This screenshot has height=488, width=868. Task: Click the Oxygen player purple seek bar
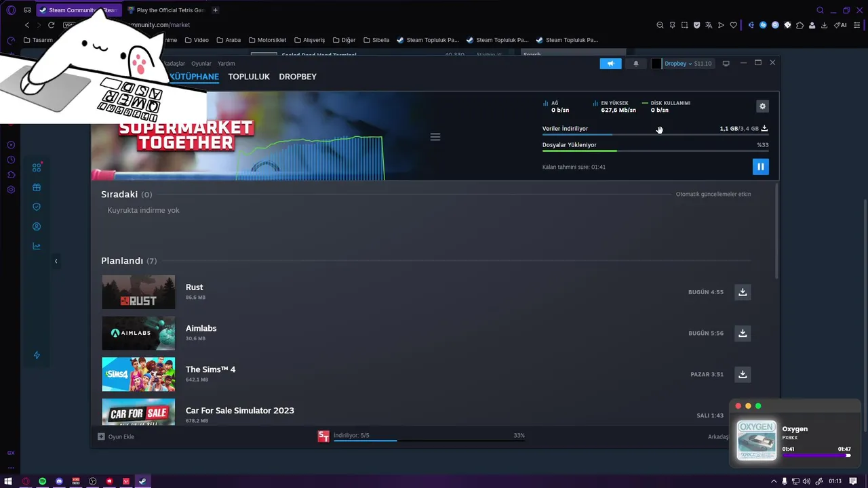(x=816, y=455)
